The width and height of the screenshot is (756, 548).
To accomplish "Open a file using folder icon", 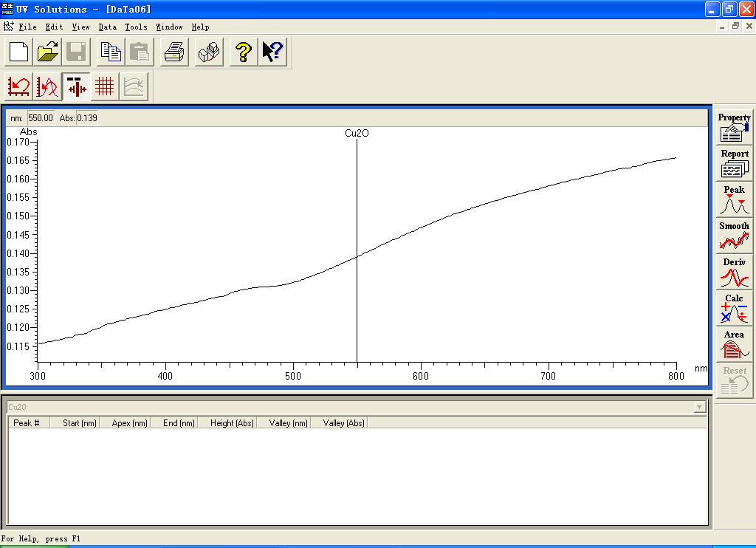I will pyautogui.click(x=47, y=52).
